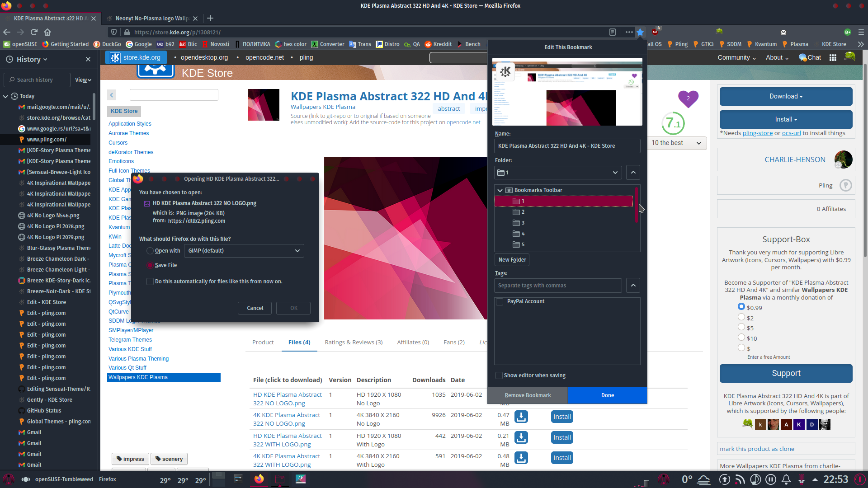Open page actions three-dots menu
Viewport: 868px width, 488px height.
[x=629, y=32]
